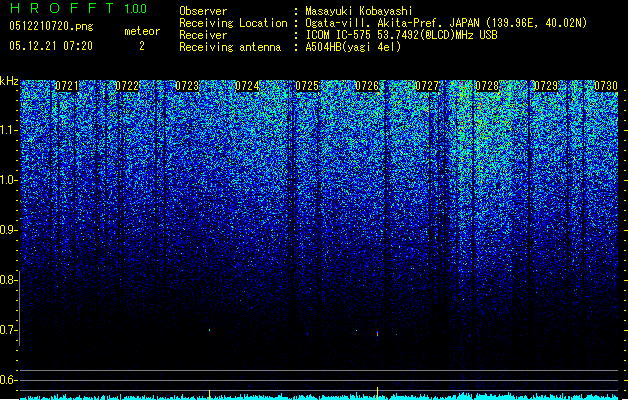Viewport: 629px width, 400px height.
Task: Click the 'meteor' count label
Action: click(x=142, y=31)
